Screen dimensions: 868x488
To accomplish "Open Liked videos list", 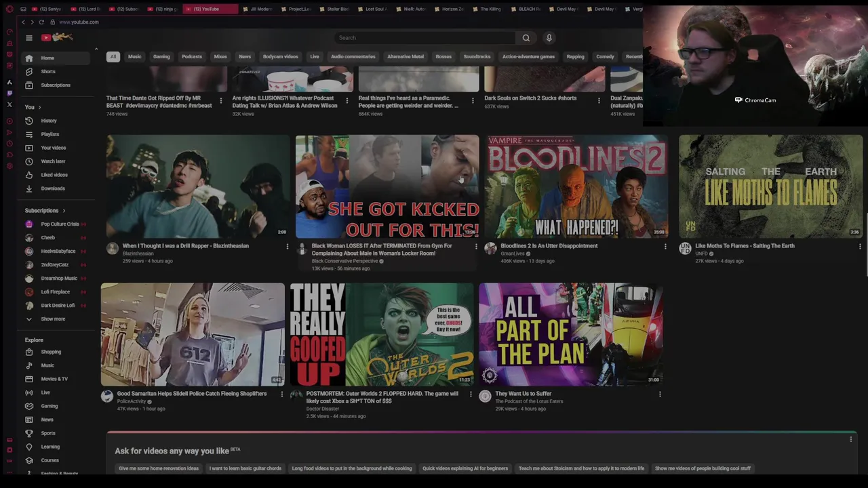I will 55,175.
